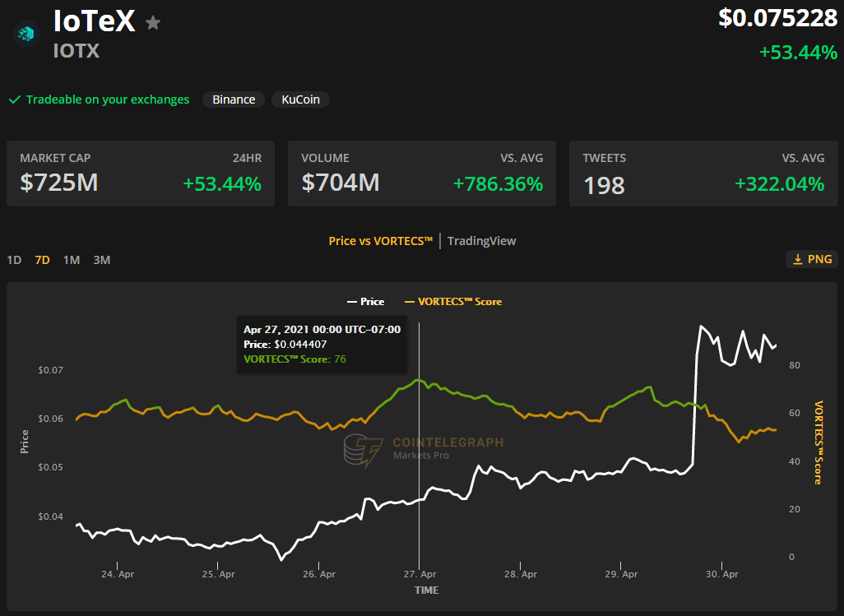The image size is (844, 616).
Task: Open the Binance exchange tag
Action: 234,100
